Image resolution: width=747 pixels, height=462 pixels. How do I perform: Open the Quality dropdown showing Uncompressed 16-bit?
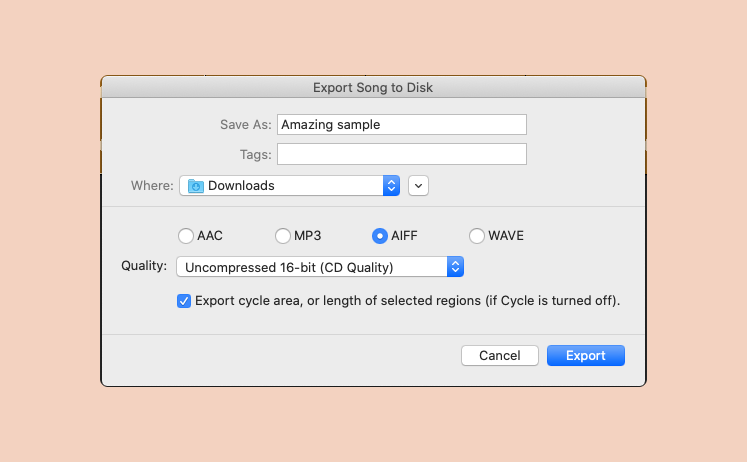tap(320, 267)
